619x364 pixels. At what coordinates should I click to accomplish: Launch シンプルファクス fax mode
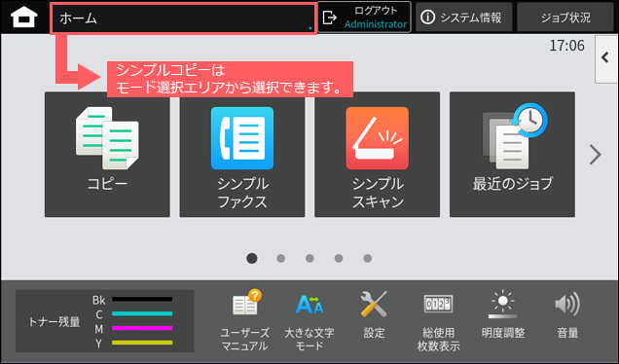coord(242,155)
